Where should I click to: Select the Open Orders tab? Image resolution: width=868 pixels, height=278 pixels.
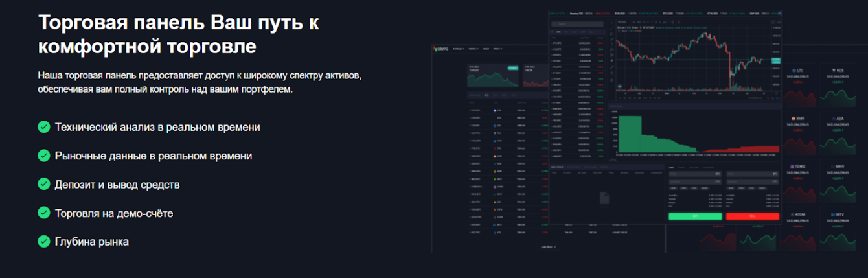tap(558, 167)
